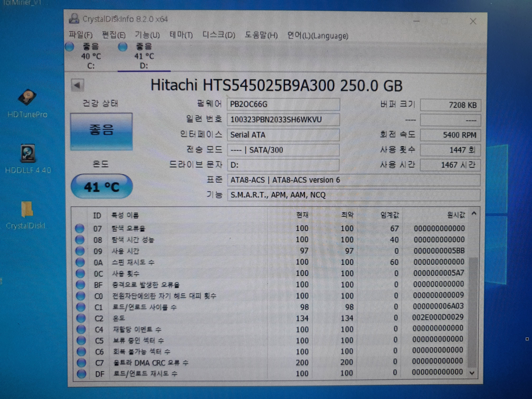Click the 현재 column header
The image size is (532, 399).
302,215
